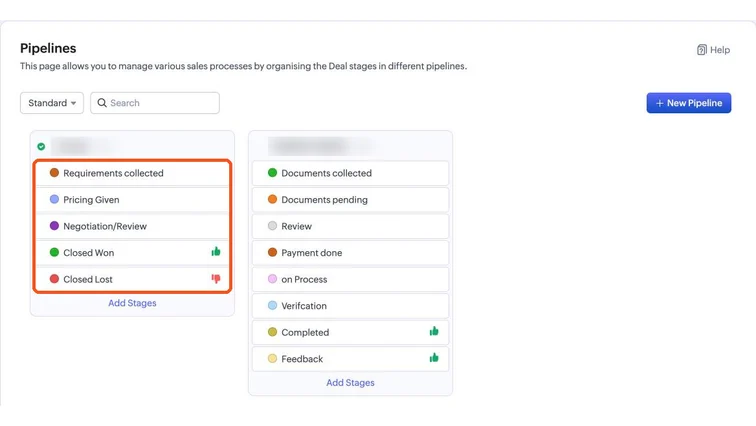Select the Feedback stage text
756x426 pixels.
pos(302,359)
